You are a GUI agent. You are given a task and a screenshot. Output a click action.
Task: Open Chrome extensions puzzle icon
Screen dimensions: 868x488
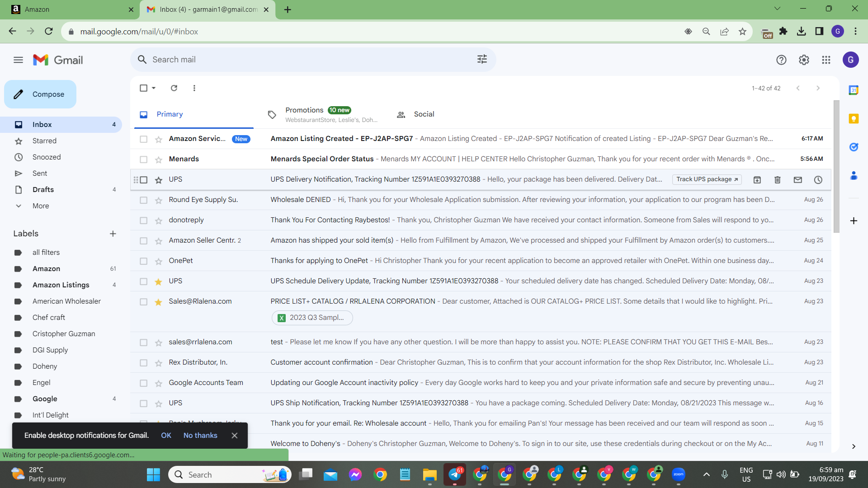(783, 31)
